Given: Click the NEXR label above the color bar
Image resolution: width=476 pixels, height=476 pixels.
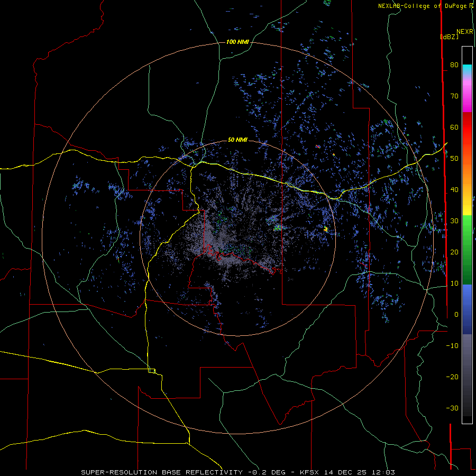Looking at the screenshot, I should 465,32.
